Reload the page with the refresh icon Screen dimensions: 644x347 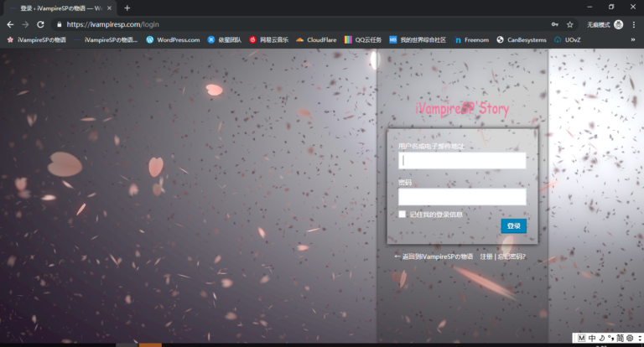point(40,24)
